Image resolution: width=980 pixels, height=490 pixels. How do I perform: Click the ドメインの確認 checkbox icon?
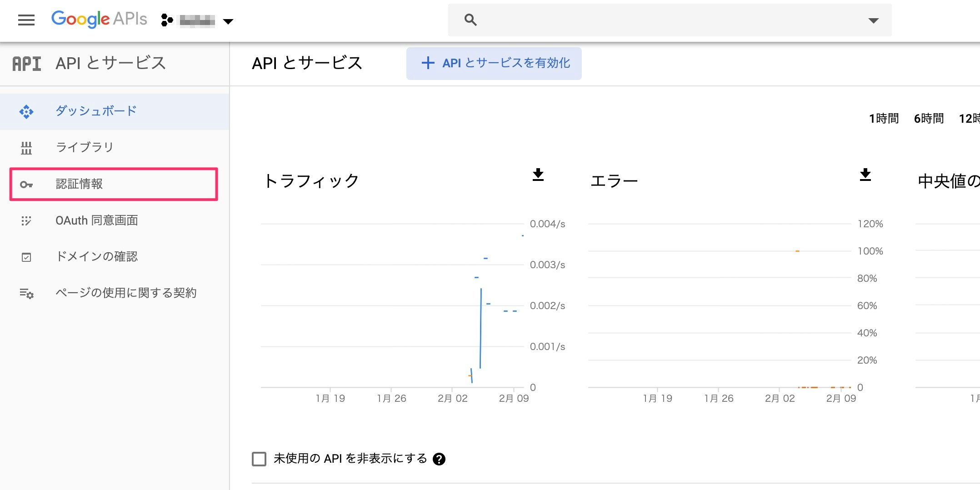(26, 257)
